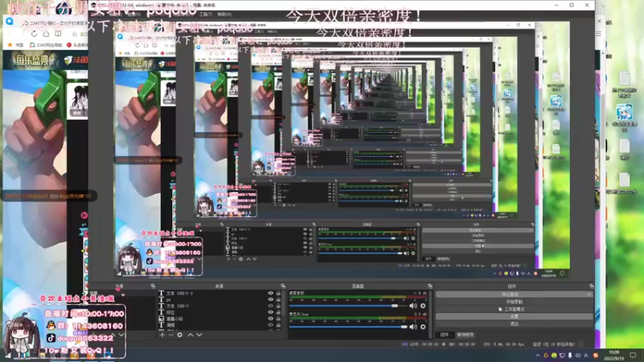Screen dimensions: 644x362
Task: Mute the desktop audio speaker icon
Action: point(413,306)
